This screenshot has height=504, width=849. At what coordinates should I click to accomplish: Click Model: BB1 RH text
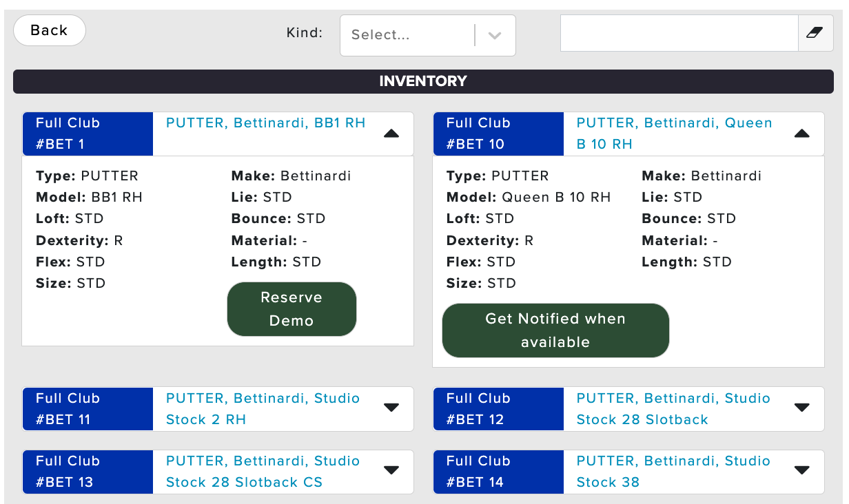click(x=89, y=197)
